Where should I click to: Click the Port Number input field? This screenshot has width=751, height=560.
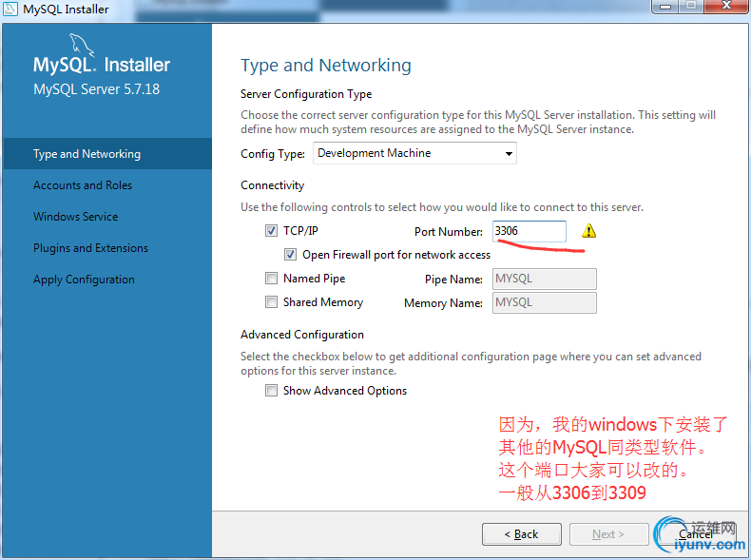(530, 231)
